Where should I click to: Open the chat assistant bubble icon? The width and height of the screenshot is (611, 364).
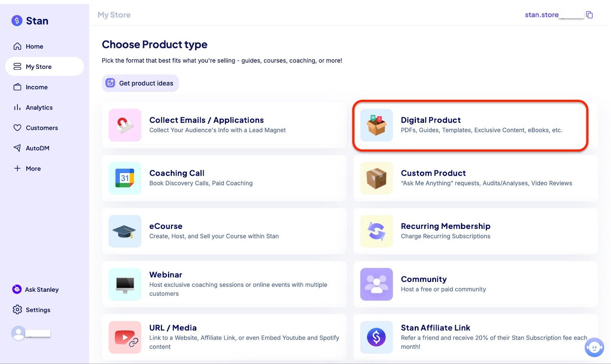click(594, 347)
